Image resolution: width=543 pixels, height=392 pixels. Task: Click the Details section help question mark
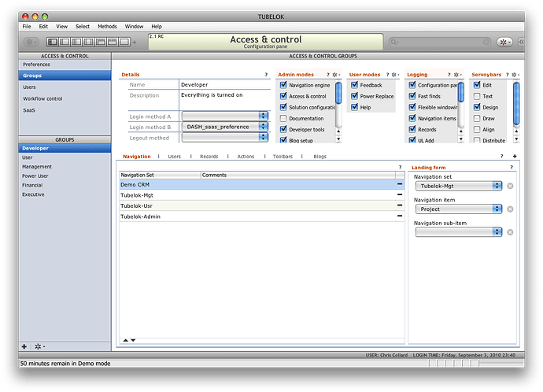[266, 75]
